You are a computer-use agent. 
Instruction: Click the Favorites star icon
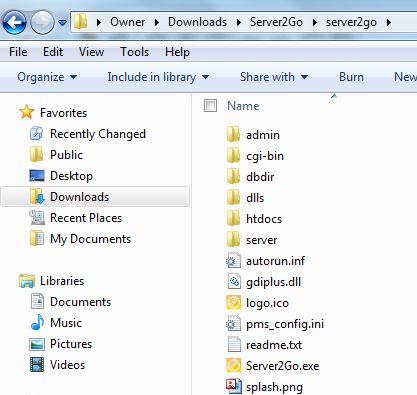(27, 112)
